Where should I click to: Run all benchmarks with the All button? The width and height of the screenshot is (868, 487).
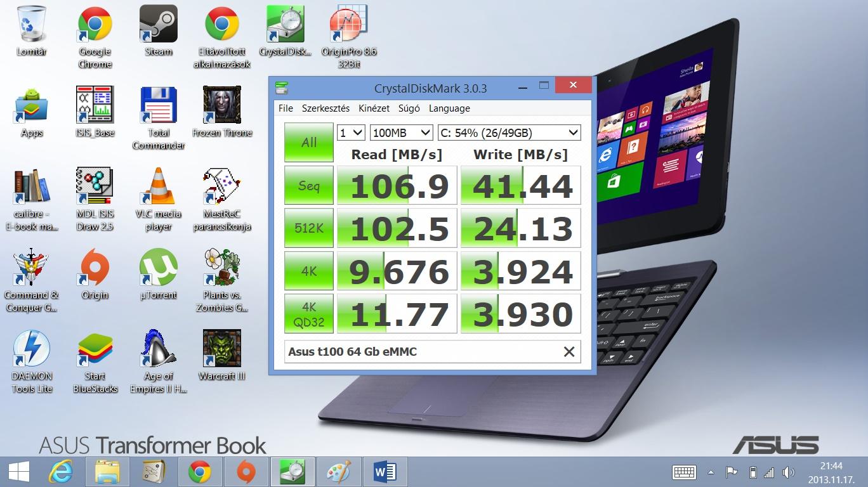[309, 142]
